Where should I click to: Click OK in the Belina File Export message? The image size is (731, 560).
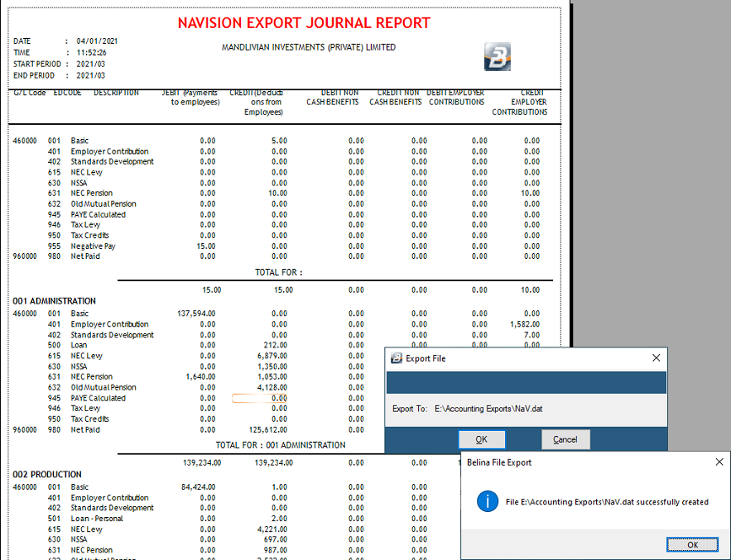(x=692, y=545)
